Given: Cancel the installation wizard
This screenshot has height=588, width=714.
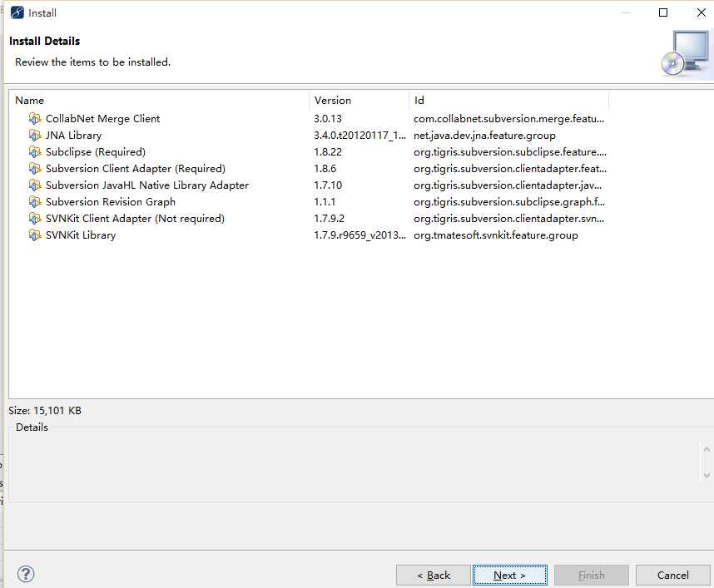Looking at the screenshot, I should tap(672, 576).
